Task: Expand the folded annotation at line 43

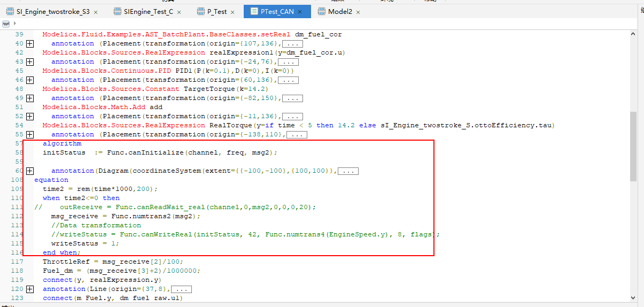Action: pyautogui.click(x=30, y=62)
